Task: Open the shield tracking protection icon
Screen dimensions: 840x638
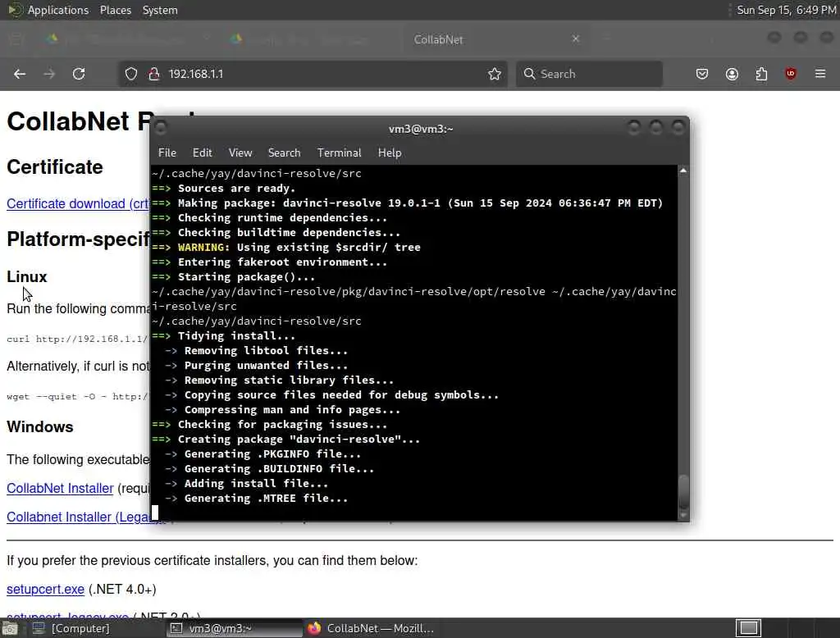Action: click(131, 74)
